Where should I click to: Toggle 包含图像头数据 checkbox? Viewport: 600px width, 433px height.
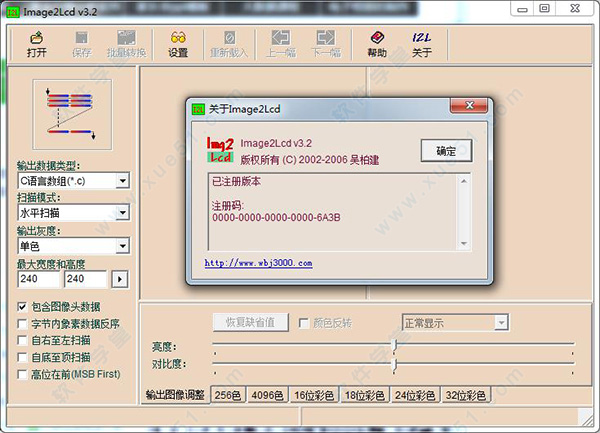tap(22, 307)
